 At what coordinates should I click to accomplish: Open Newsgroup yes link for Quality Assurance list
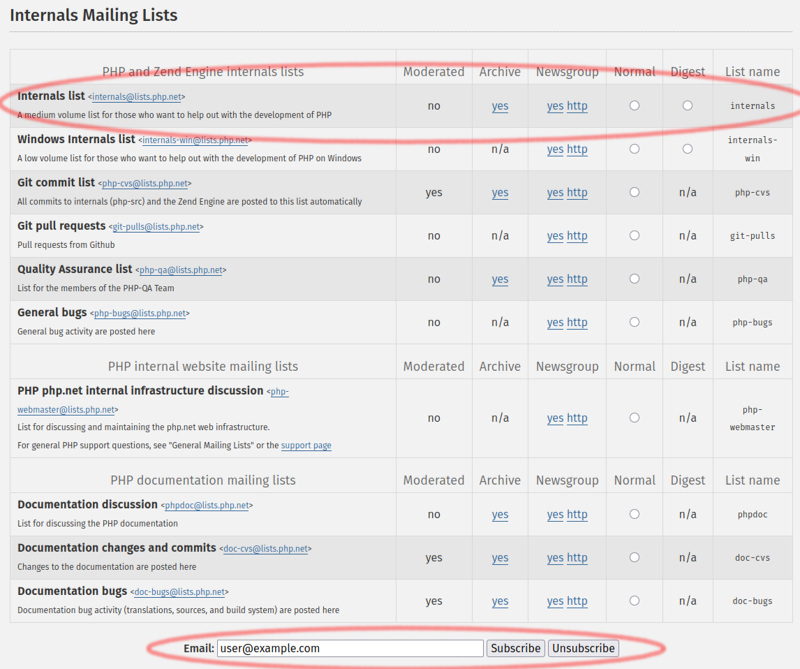tap(555, 280)
